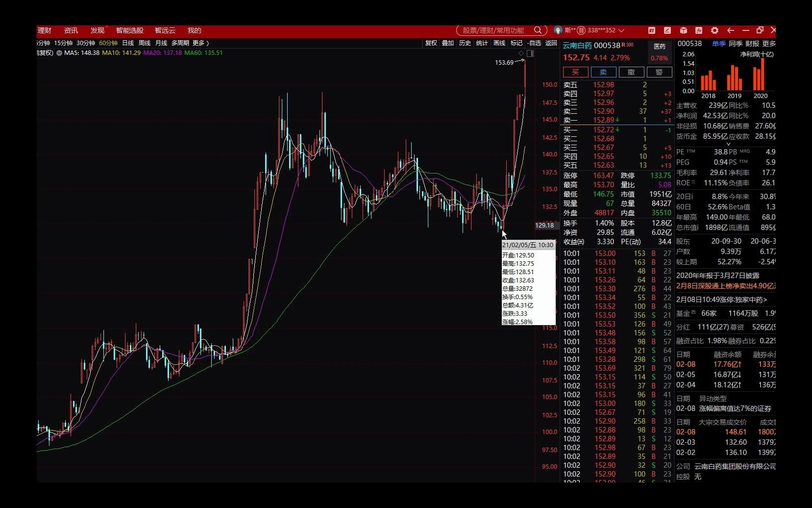
Task: Switch to the 15分钟 chart period
Action: click(63, 43)
